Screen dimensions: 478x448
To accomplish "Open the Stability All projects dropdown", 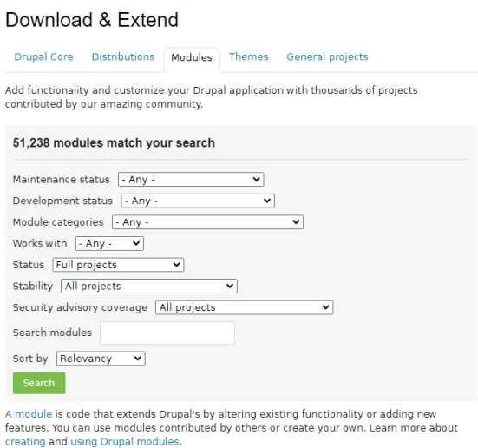I will (x=149, y=287).
